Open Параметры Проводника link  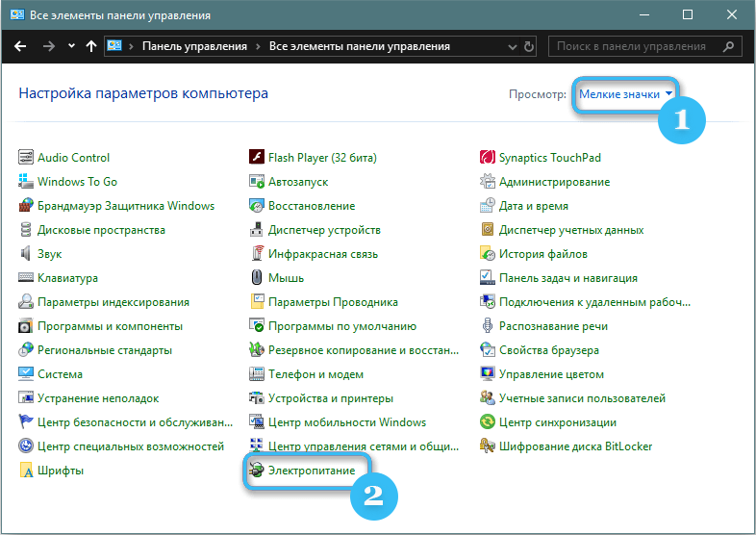click(333, 302)
